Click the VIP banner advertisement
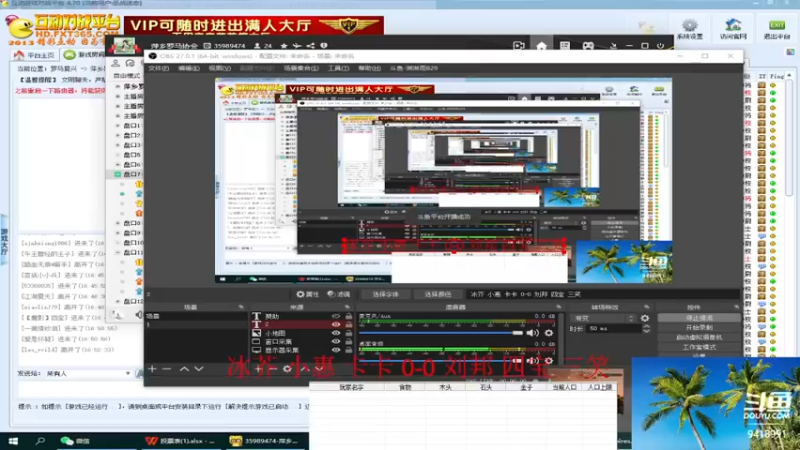The height and width of the screenshot is (450, 800). coord(254,26)
